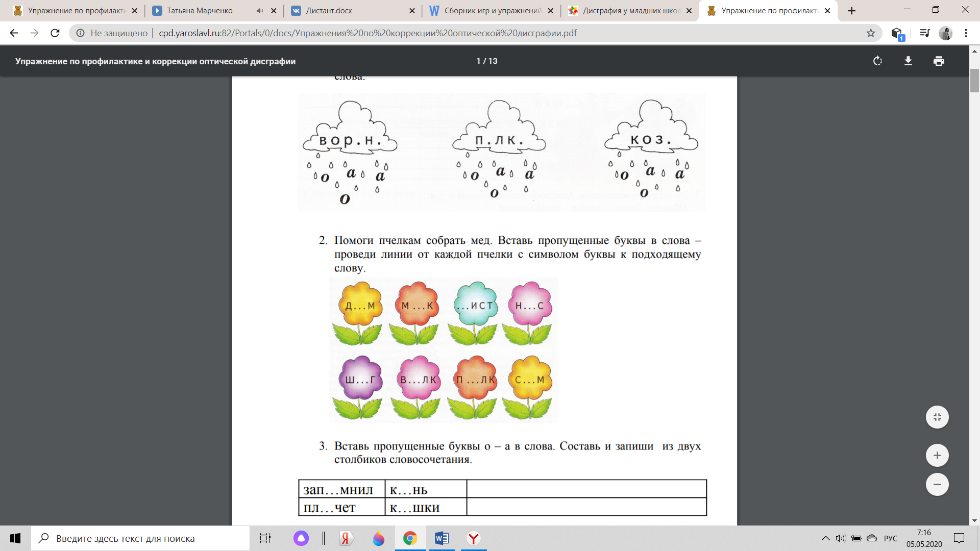The image size is (980, 551).
Task: Click the address bar URL
Action: [x=367, y=33]
